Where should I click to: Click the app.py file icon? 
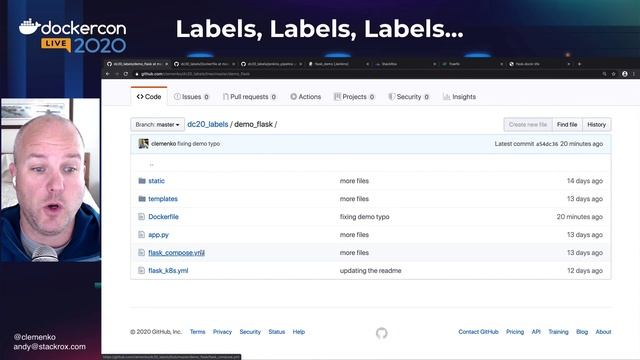[141, 235]
